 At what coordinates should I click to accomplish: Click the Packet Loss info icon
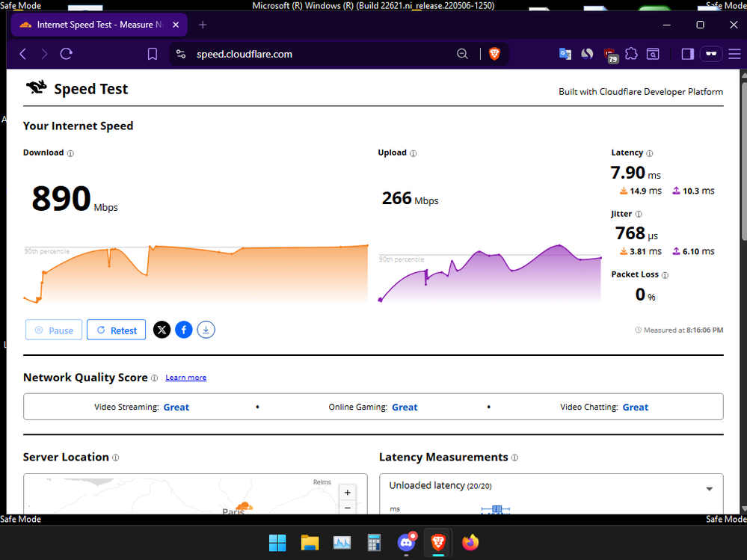coord(665,275)
